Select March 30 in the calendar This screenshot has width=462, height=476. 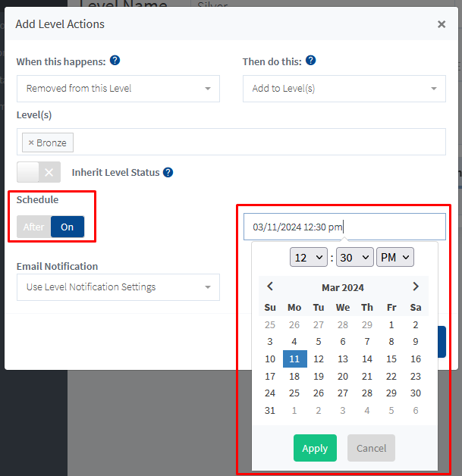[x=416, y=393]
